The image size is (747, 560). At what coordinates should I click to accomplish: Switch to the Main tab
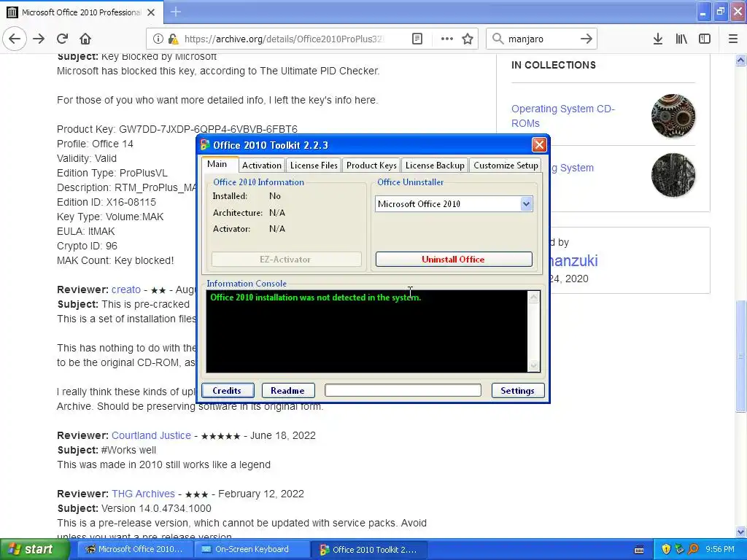tap(217, 164)
